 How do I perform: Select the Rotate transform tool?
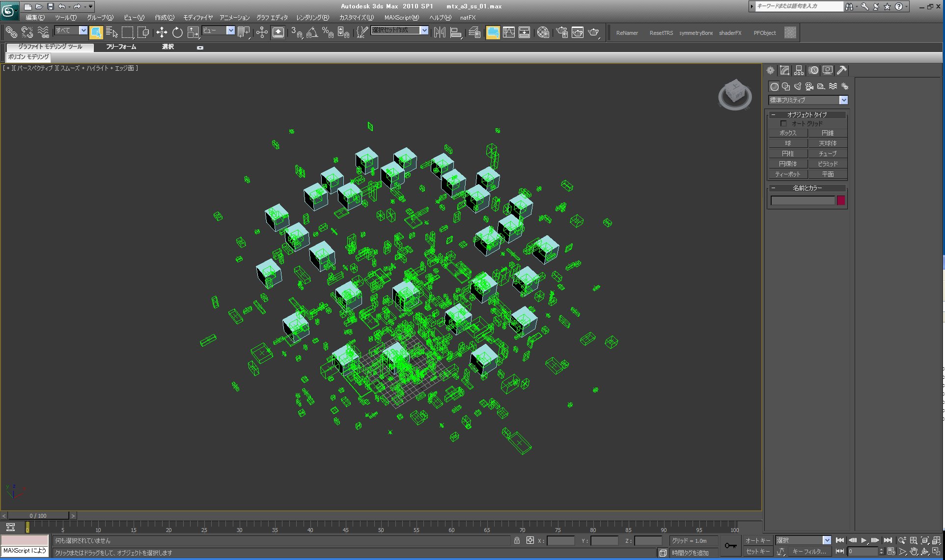point(177,33)
